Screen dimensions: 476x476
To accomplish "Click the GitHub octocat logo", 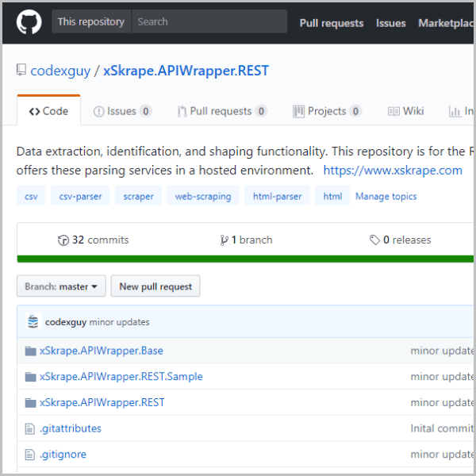I will [29, 22].
